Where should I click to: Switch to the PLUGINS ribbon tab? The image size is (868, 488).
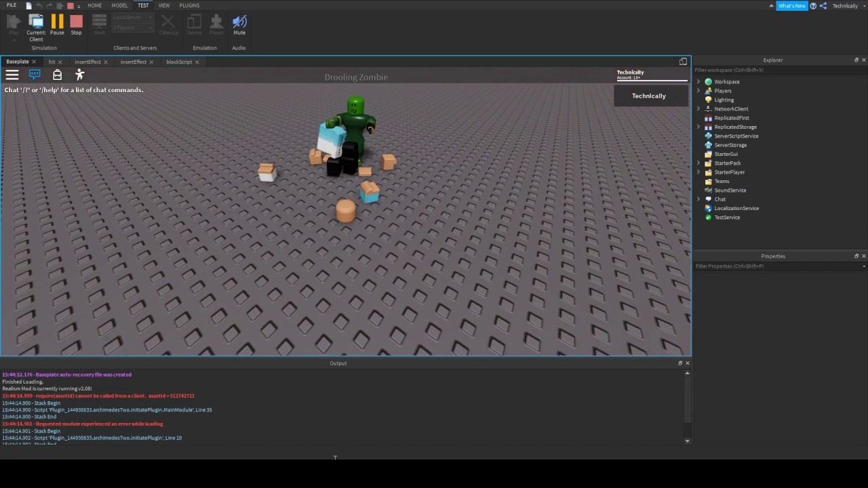tap(189, 5)
